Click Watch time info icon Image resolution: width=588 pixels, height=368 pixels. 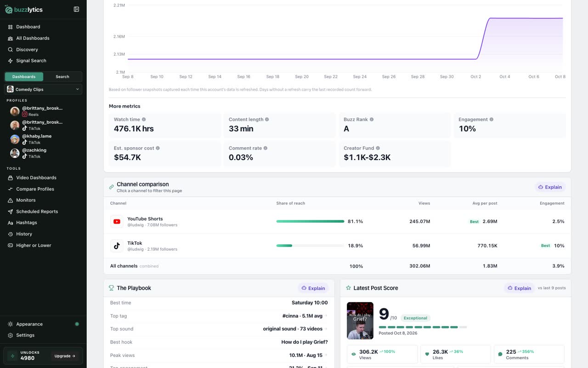144,120
